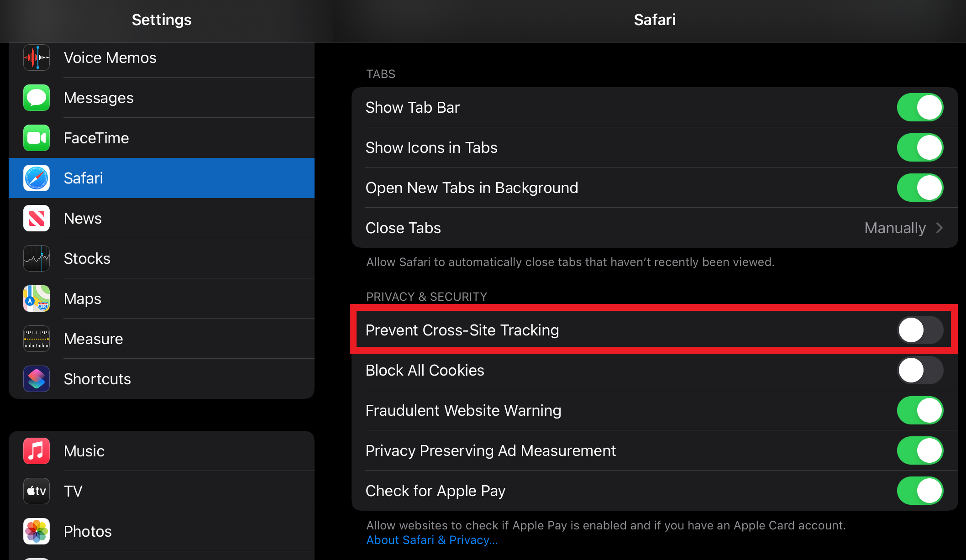Open Close Tabs Manually chevron
Image resolution: width=966 pixels, height=560 pixels.
(x=939, y=228)
